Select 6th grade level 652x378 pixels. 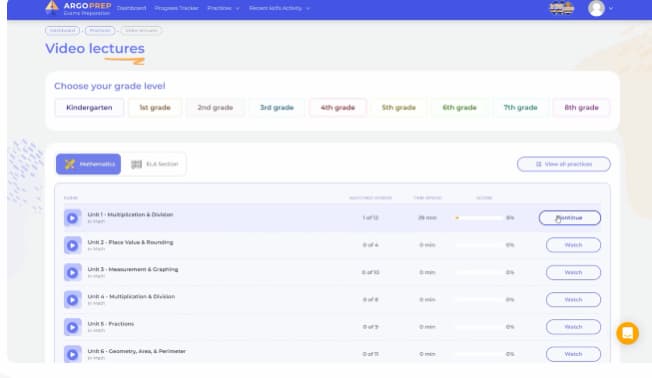point(459,108)
